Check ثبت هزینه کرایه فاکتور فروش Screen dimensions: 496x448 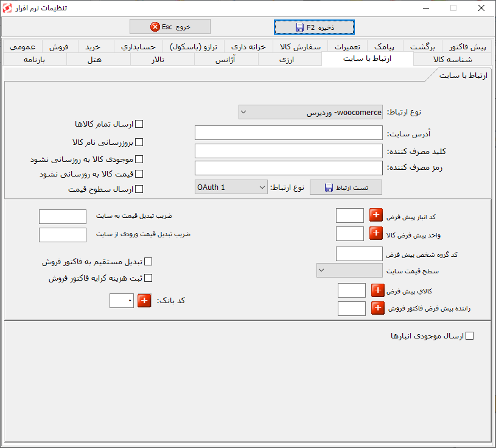click(148, 278)
